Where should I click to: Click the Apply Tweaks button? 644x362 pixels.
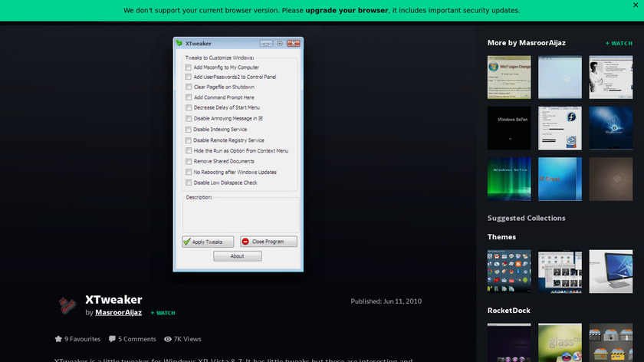click(208, 242)
